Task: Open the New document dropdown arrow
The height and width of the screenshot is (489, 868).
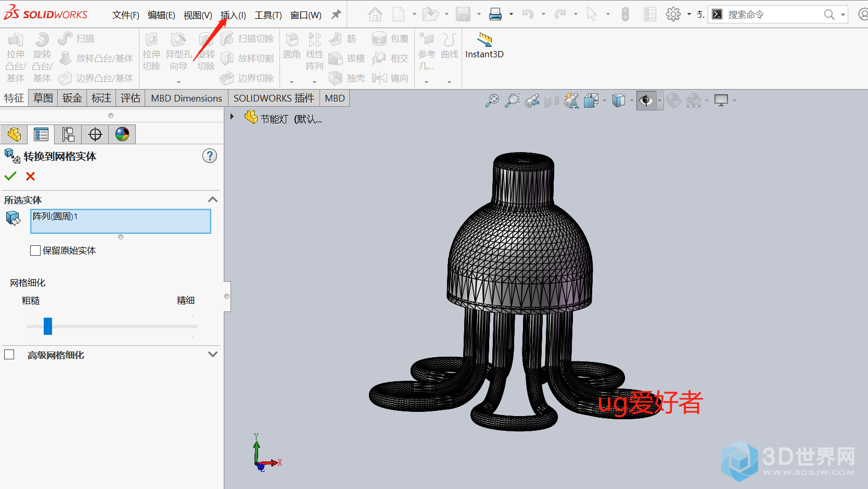Action: pyautogui.click(x=414, y=14)
